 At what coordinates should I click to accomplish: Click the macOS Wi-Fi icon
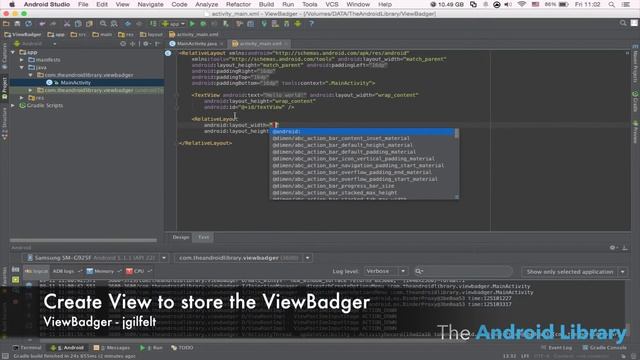click(x=522, y=4)
